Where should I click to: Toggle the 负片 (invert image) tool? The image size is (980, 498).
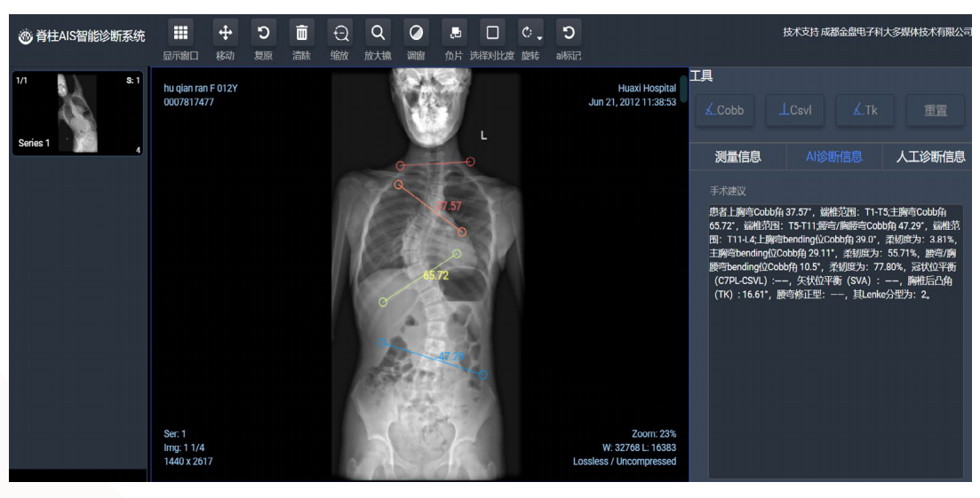(x=454, y=34)
